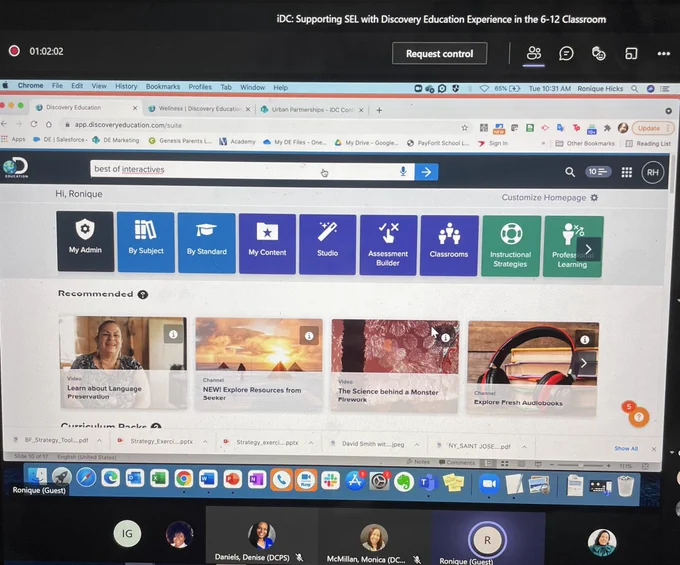The image size is (680, 565).
Task: Open the Teams share/pop-out icon
Action: [631, 54]
